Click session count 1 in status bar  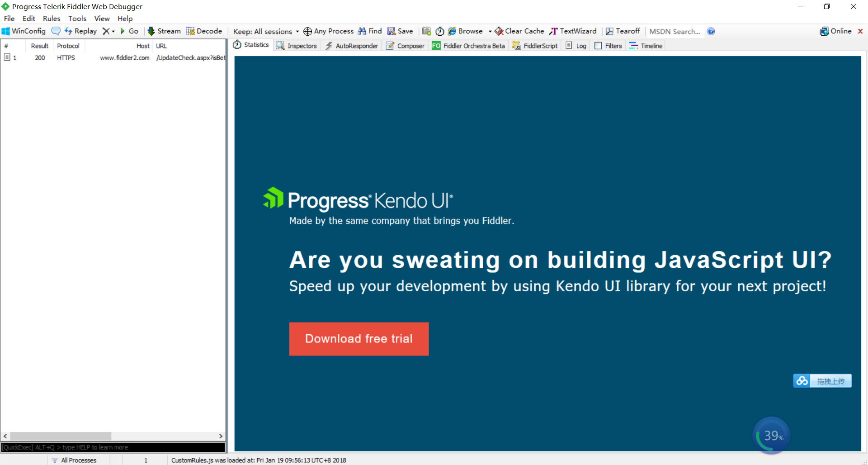click(146, 460)
